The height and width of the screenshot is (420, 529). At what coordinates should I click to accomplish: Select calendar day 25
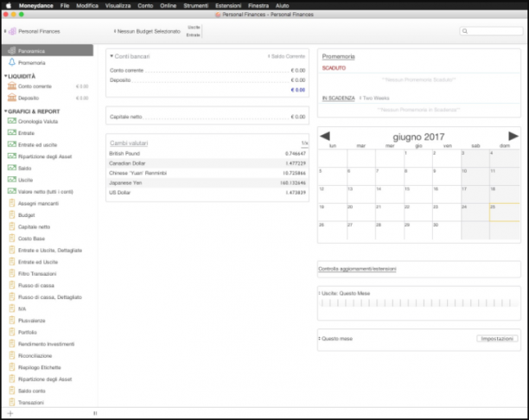tap(505, 213)
